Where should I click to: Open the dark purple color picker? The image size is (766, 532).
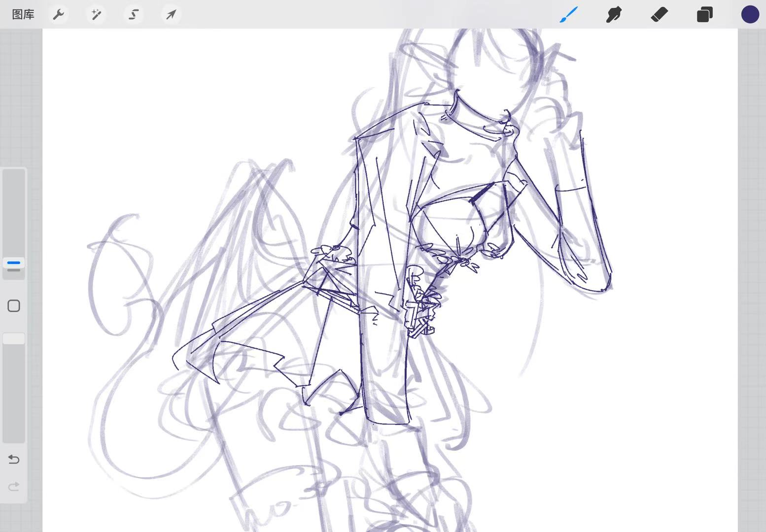[x=750, y=15]
